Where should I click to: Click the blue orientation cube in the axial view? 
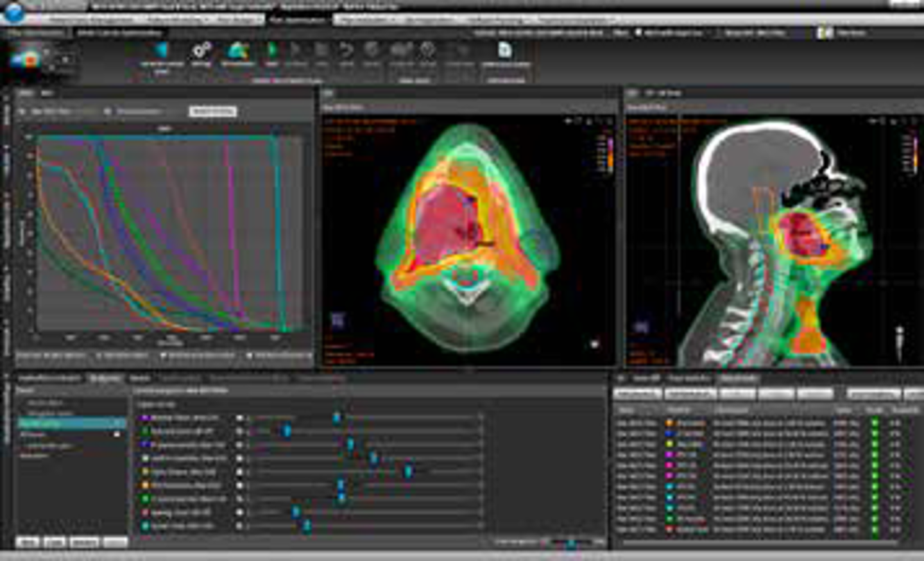click(x=338, y=320)
